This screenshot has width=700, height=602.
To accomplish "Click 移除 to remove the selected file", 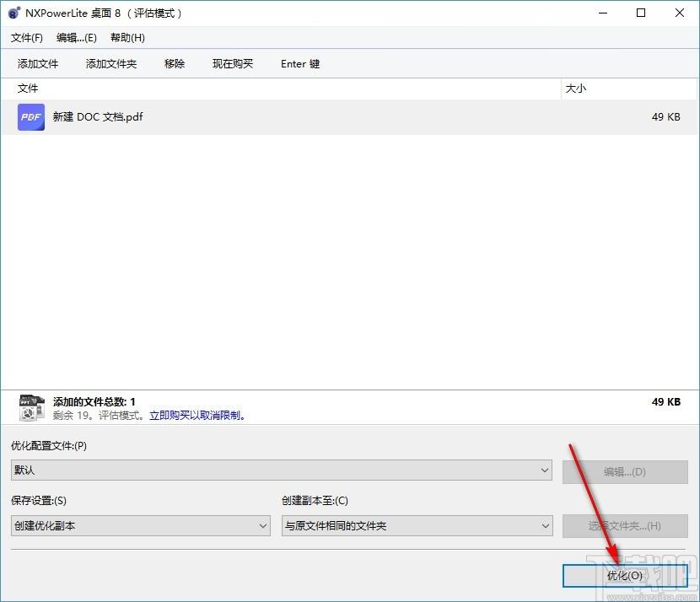I will point(175,64).
